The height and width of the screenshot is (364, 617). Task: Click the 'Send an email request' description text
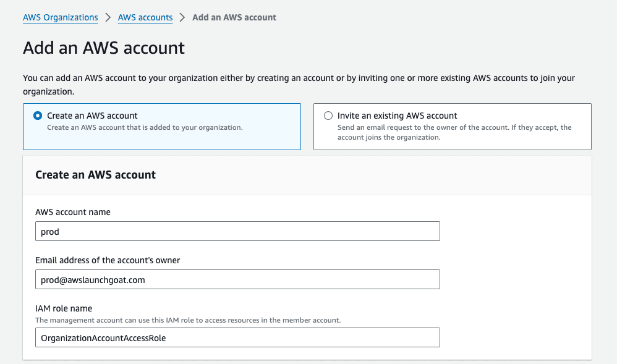pyautogui.click(x=454, y=132)
